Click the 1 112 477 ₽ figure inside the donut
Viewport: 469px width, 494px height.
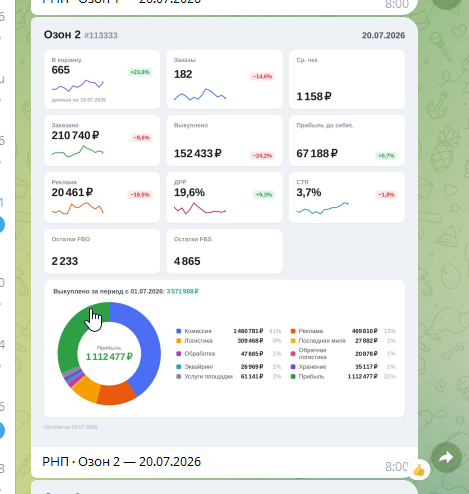[109, 357]
